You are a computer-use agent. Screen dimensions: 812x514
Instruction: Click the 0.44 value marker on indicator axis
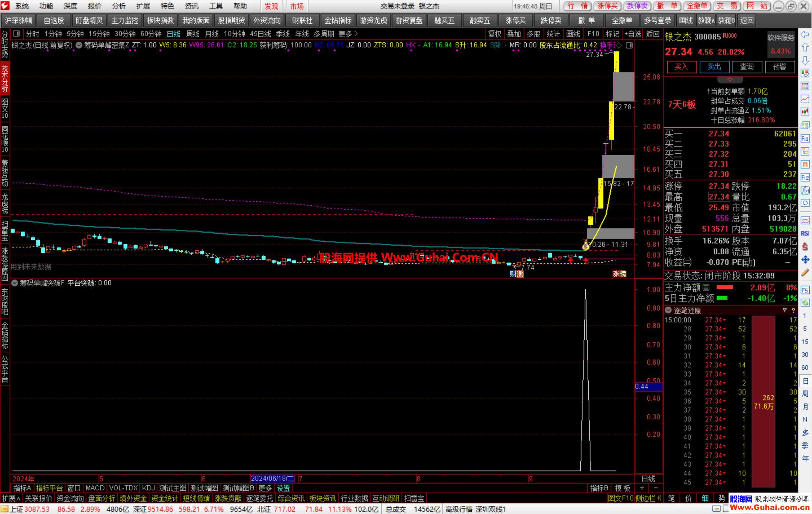[648, 387]
